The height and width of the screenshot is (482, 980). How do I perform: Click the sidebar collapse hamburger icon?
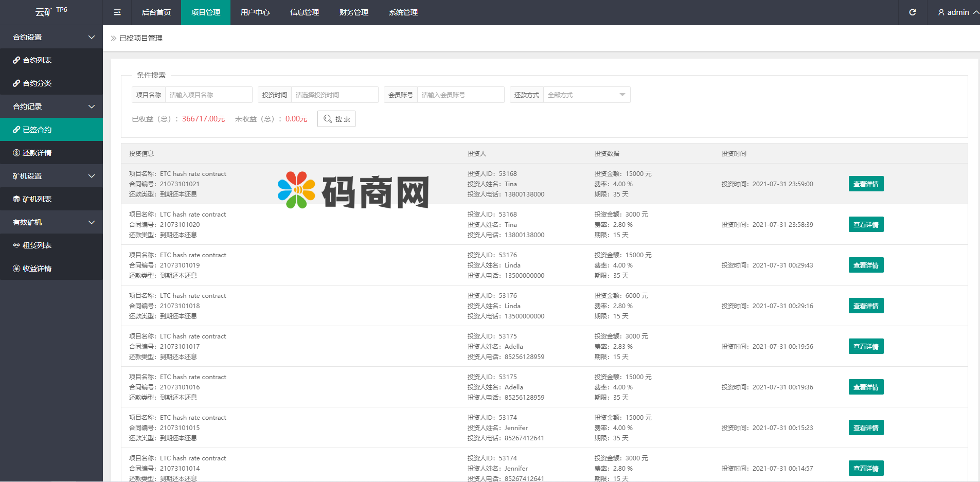(x=117, y=12)
